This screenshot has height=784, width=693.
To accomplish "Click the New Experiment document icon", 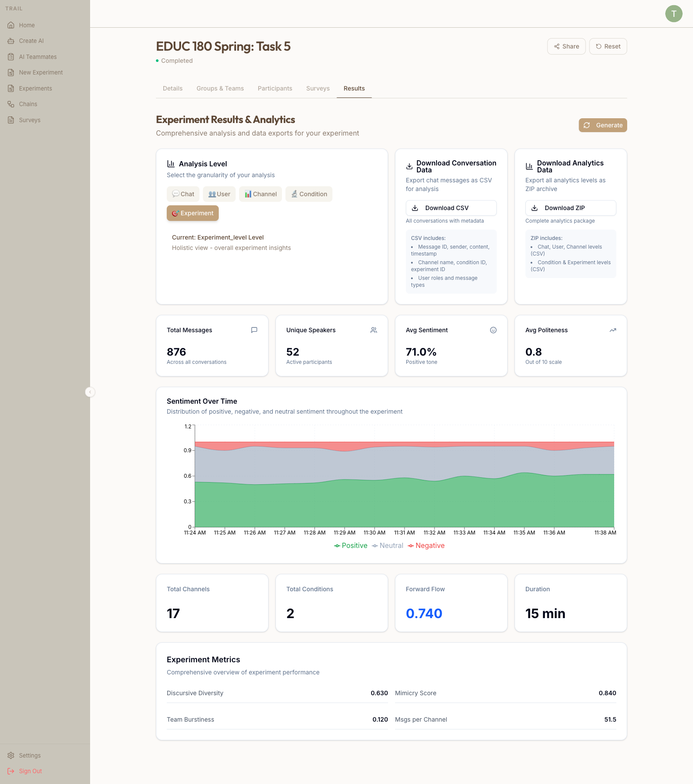I will coord(11,72).
